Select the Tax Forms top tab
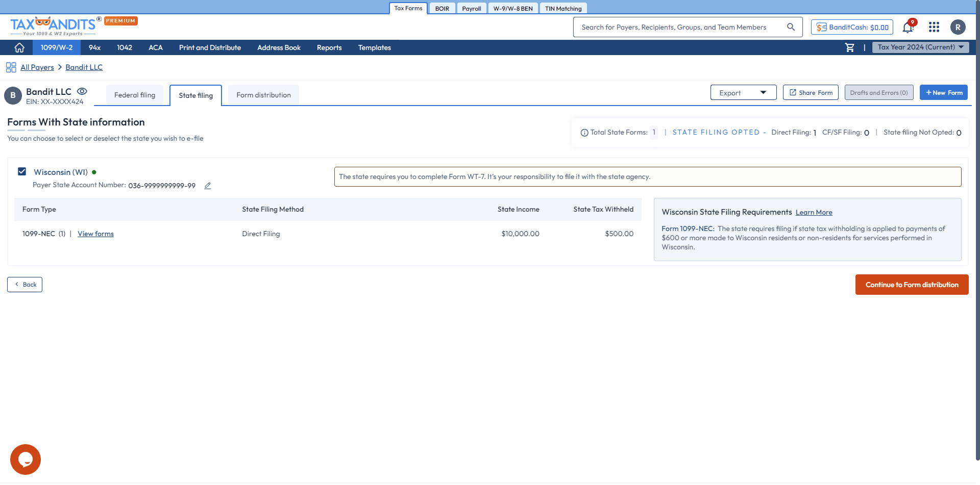This screenshot has height=485, width=980. click(x=408, y=8)
